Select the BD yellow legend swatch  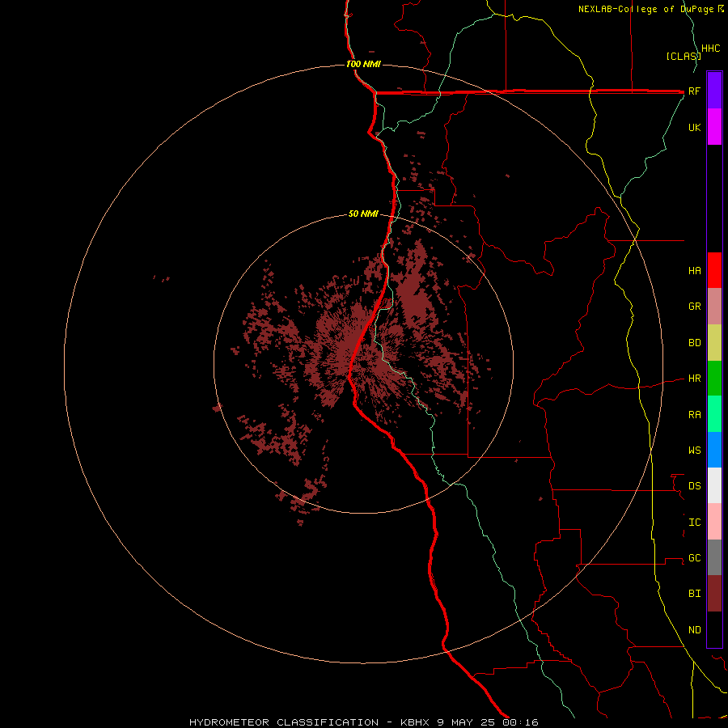[x=714, y=343]
